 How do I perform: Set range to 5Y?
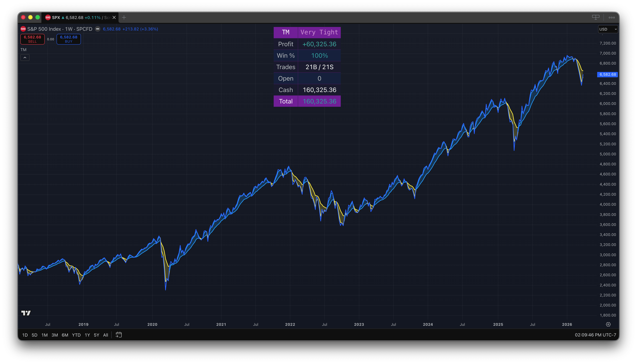[x=96, y=335]
